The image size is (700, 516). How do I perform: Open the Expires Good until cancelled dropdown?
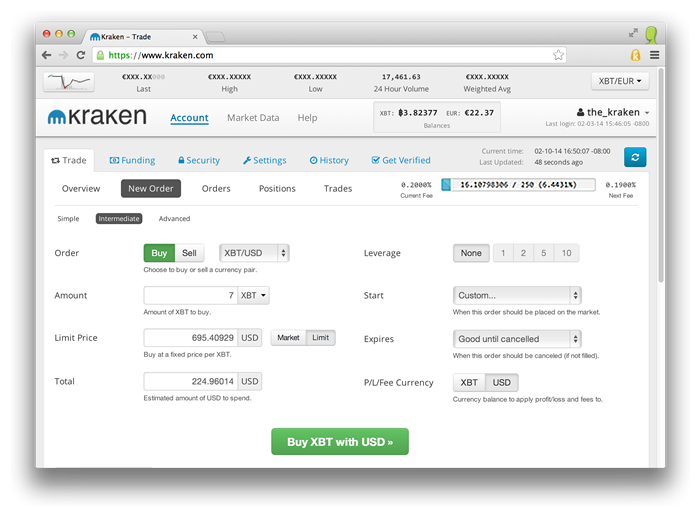517,339
